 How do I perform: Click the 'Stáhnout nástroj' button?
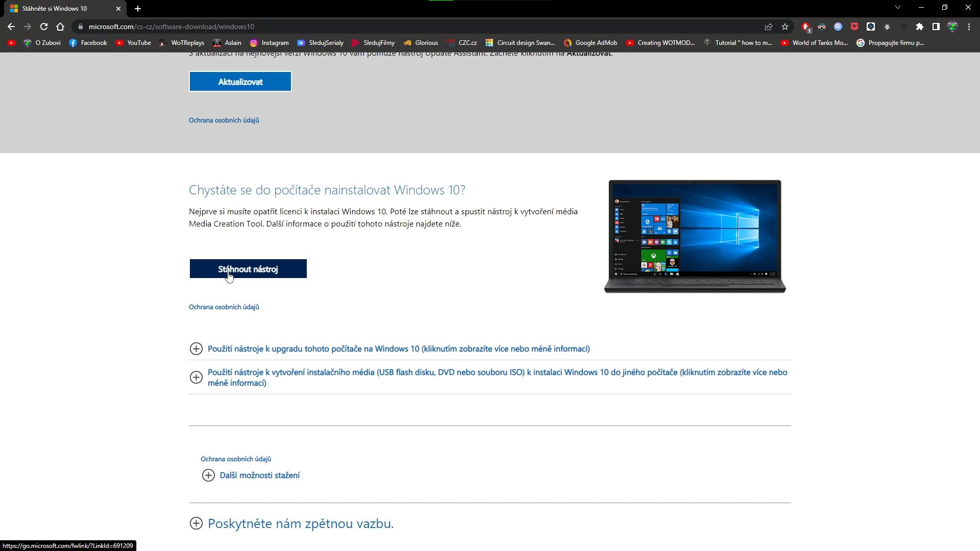click(248, 269)
